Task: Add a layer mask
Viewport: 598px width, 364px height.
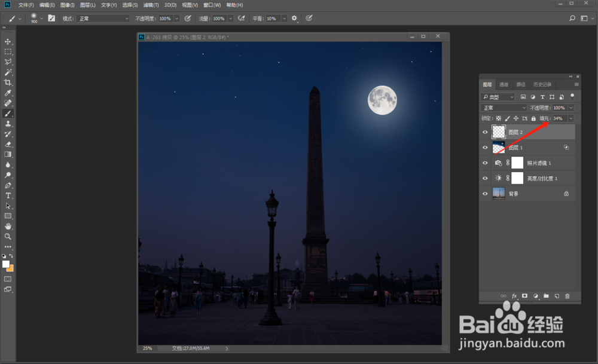Action: click(x=525, y=296)
